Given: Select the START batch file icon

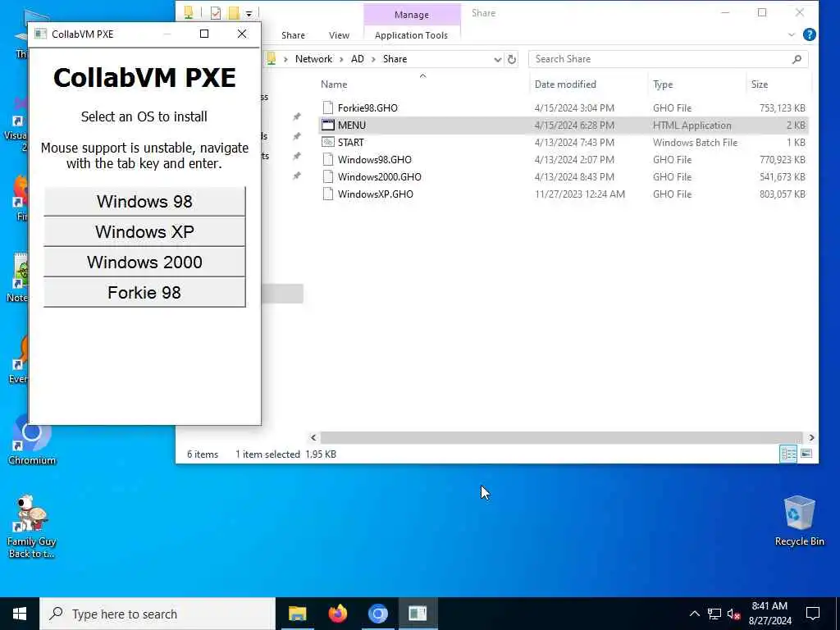Looking at the screenshot, I should click(x=328, y=143).
